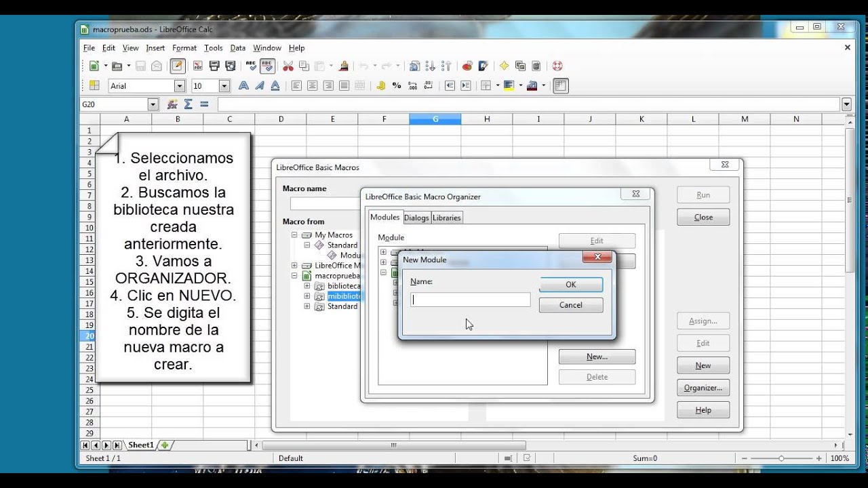Click the formula input line
Viewport: 868px width, 488px height.
point(528,104)
